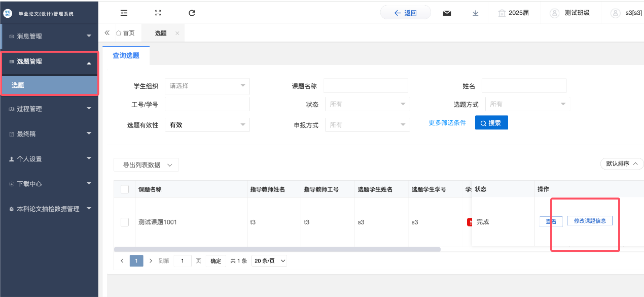Click the double-chevron tab scroll icon
Image resolution: width=644 pixels, height=297 pixels.
click(x=107, y=33)
